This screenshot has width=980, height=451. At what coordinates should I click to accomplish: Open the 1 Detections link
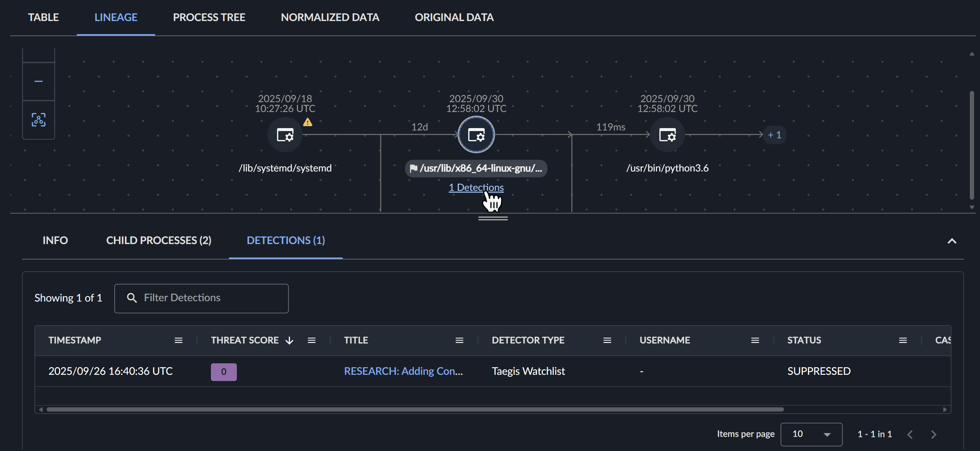click(x=476, y=188)
